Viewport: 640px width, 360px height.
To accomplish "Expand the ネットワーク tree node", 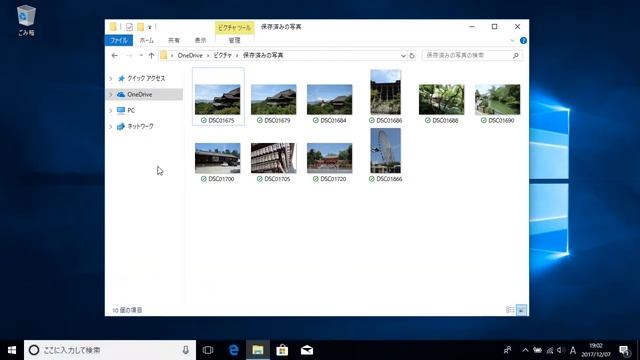I will (x=111, y=127).
